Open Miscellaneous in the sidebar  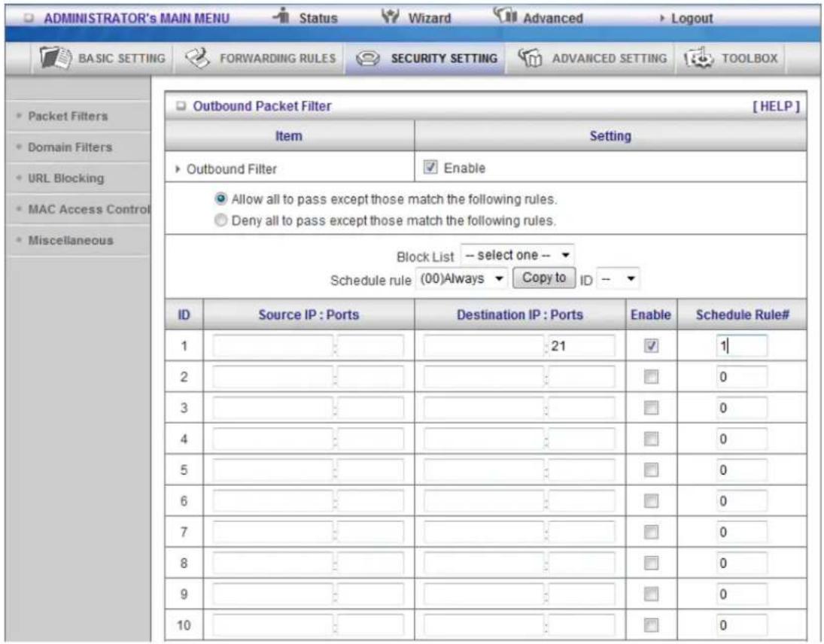(71, 240)
